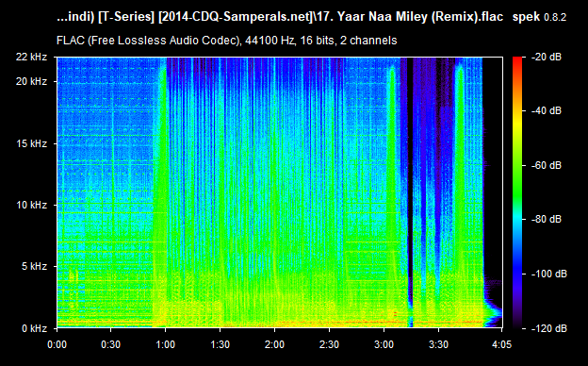This screenshot has height=366, width=588.
Task: Click the 3:00 time axis marker
Action: pyautogui.click(x=384, y=344)
